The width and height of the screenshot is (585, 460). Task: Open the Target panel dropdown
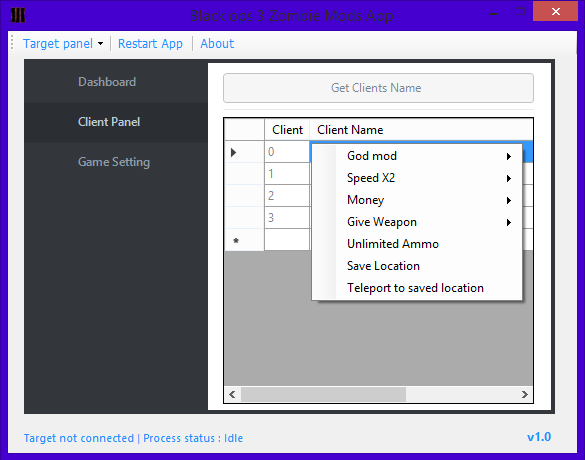[x=63, y=44]
